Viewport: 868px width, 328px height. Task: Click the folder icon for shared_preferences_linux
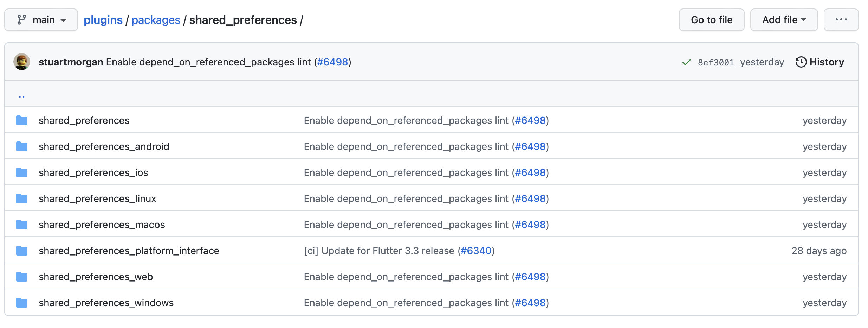coord(22,198)
